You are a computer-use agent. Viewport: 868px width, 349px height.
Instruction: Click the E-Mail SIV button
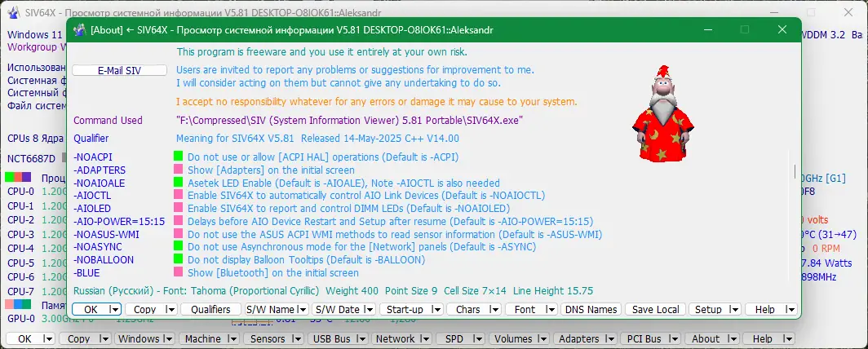120,71
